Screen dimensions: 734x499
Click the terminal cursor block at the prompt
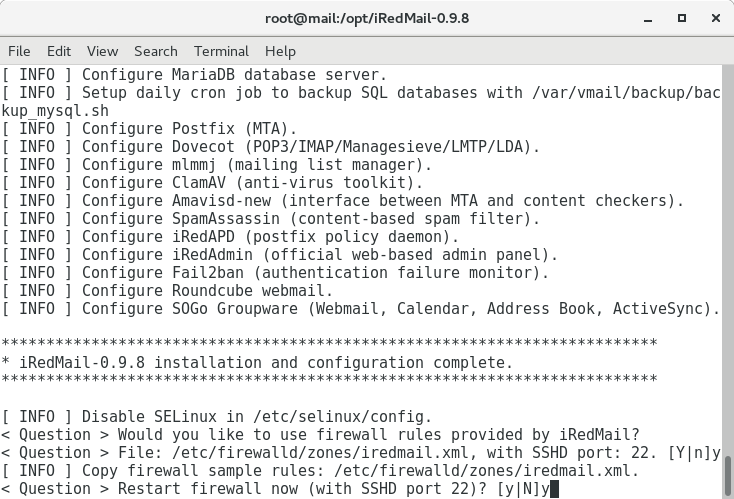[x=554, y=489]
